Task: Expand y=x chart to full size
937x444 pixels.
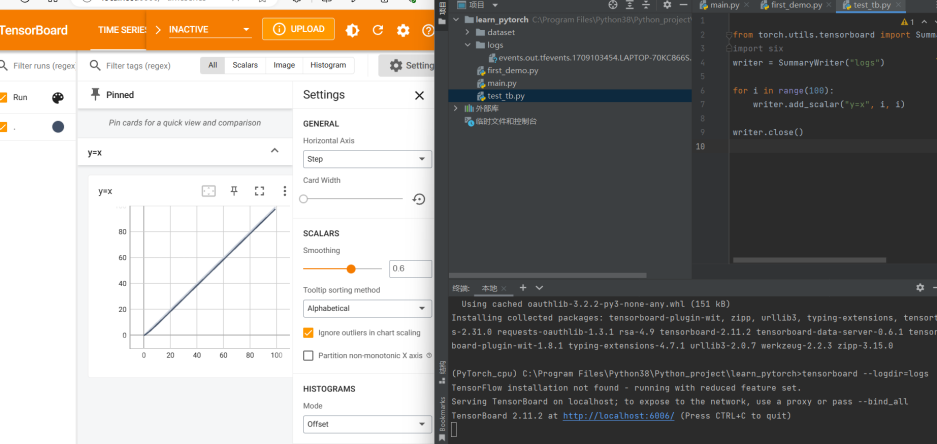Action: click(259, 191)
